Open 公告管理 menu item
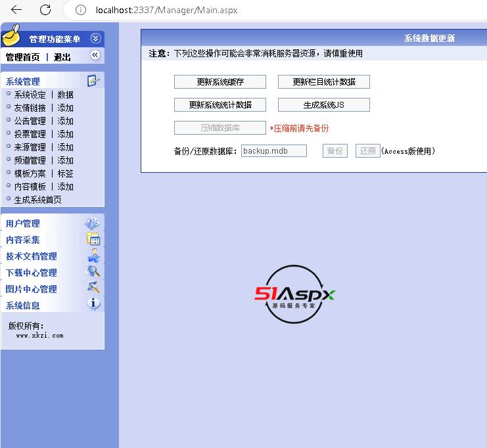This screenshot has height=448, width=487. [30, 121]
